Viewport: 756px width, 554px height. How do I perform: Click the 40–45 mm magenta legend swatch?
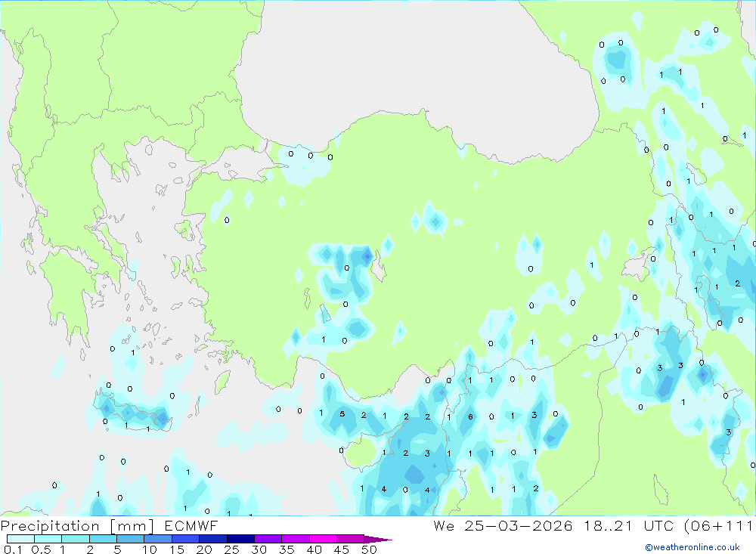[323, 539]
